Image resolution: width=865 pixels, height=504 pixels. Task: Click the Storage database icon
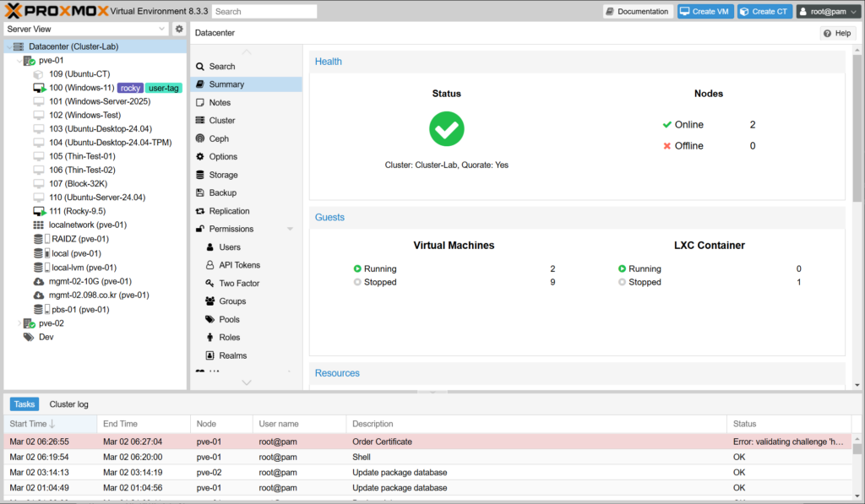pyautogui.click(x=200, y=175)
